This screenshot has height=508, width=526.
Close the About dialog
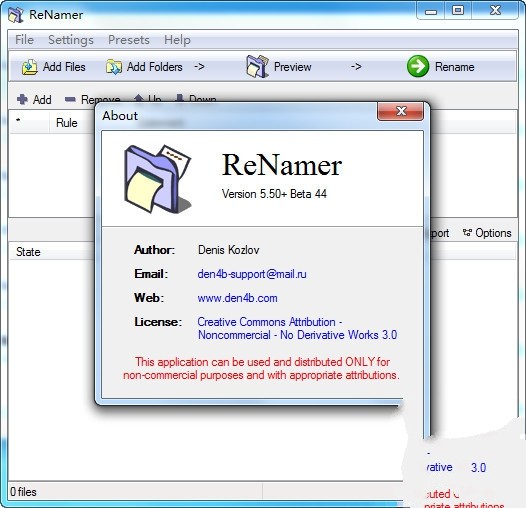(401, 111)
